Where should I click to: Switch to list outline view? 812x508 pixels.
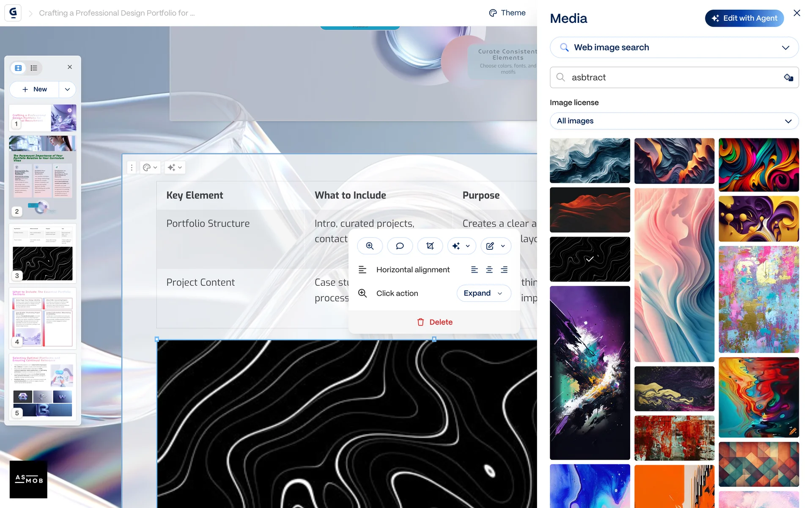click(34, 68)
